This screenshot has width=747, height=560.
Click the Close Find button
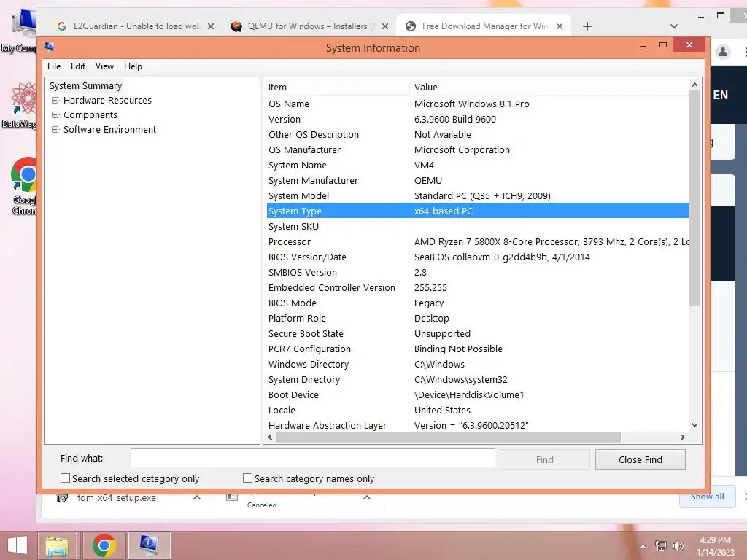pyautogui.click(x=640, y=459)
